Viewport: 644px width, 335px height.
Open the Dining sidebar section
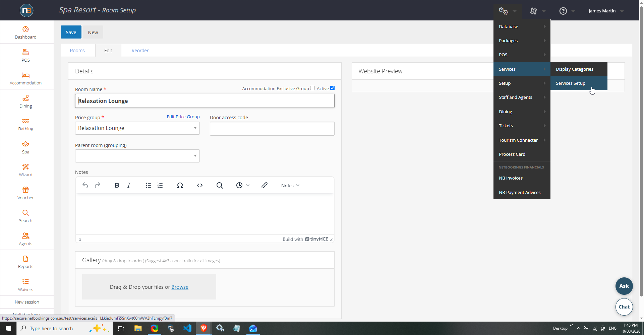26,101
